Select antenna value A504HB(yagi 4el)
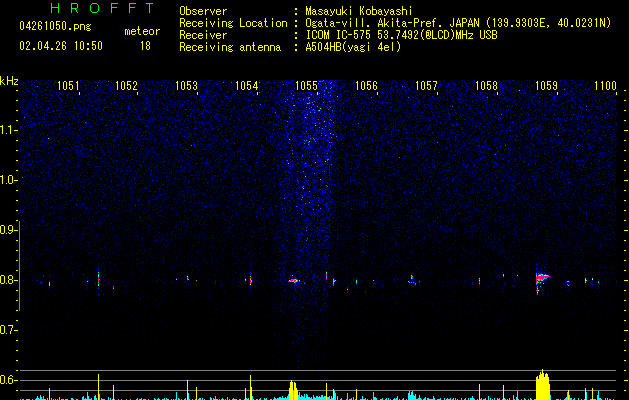 tap(353, 47)
